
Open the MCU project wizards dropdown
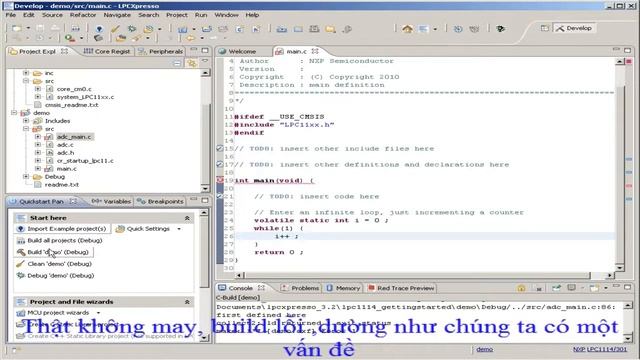(98, 313)
